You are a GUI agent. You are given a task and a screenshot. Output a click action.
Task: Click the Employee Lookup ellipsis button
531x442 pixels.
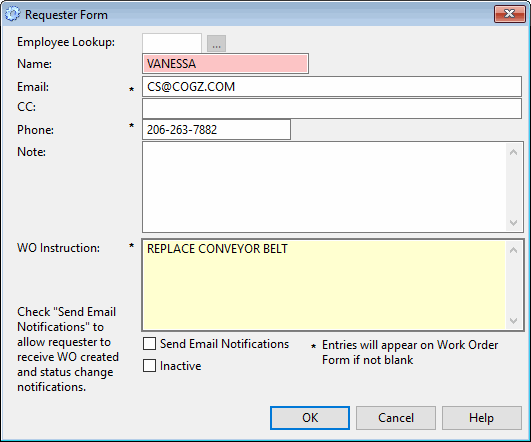(x=216, y=44)
